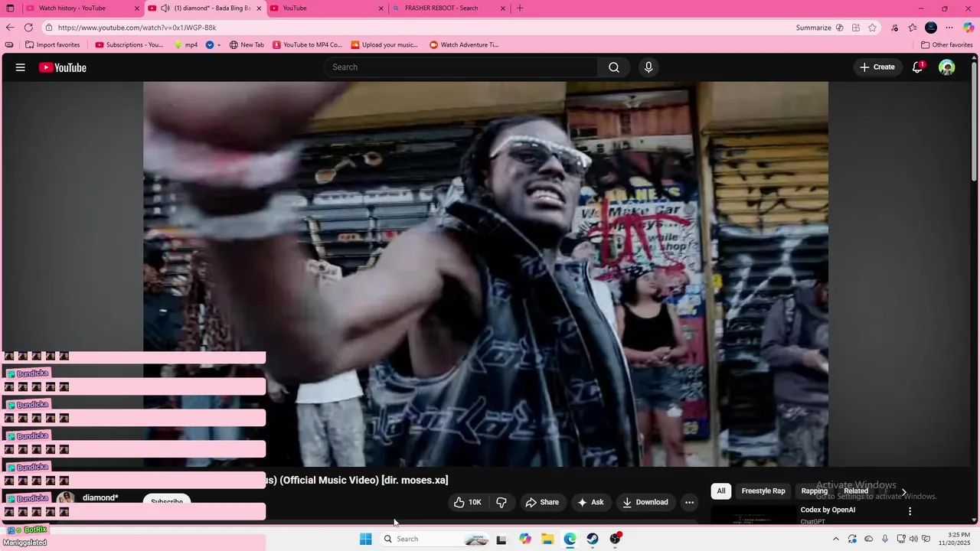Open Upload your music... bookmark
The height and width of the screenshot is (551, 980).
point(384,44)
